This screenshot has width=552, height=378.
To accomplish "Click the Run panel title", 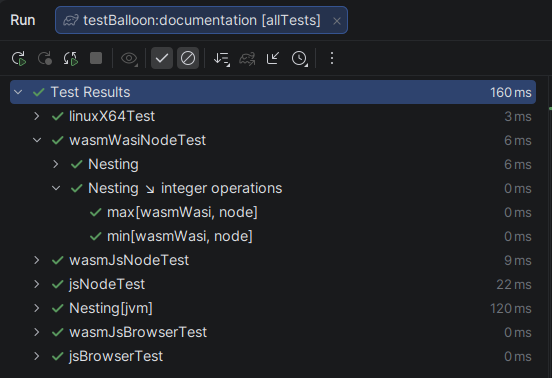I will point(23,20).
